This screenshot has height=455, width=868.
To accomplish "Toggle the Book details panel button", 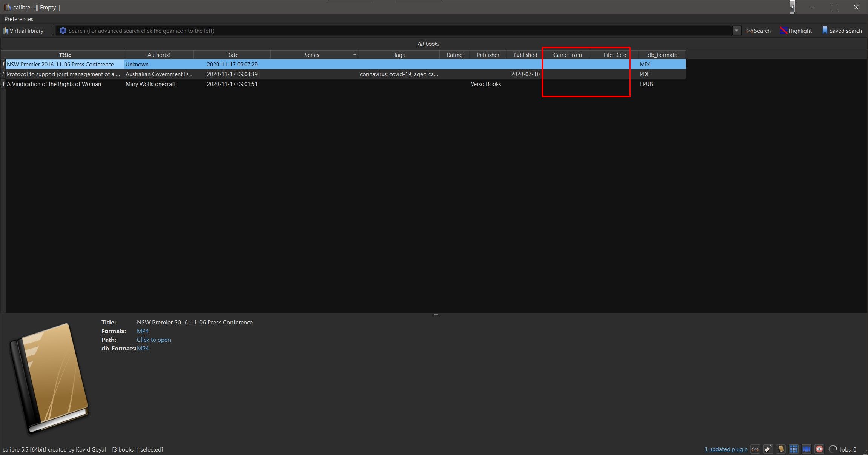I will (781, 449).
